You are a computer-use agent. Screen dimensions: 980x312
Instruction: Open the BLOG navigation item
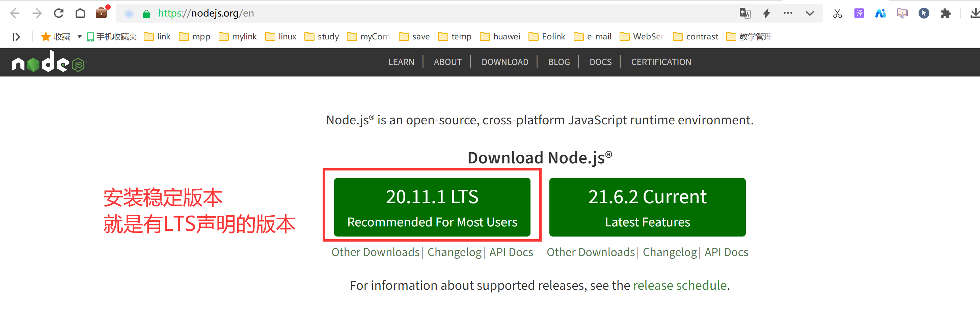pyautogui.click(x=559, y=62)
